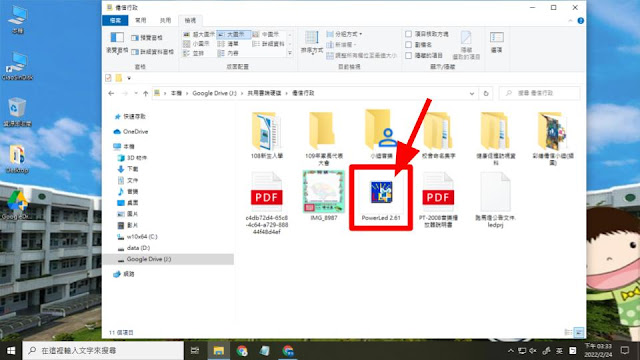This screenshot has height=360, width=640.
Task: Select Quick access star in navigation pane
Action: (130, 117)
